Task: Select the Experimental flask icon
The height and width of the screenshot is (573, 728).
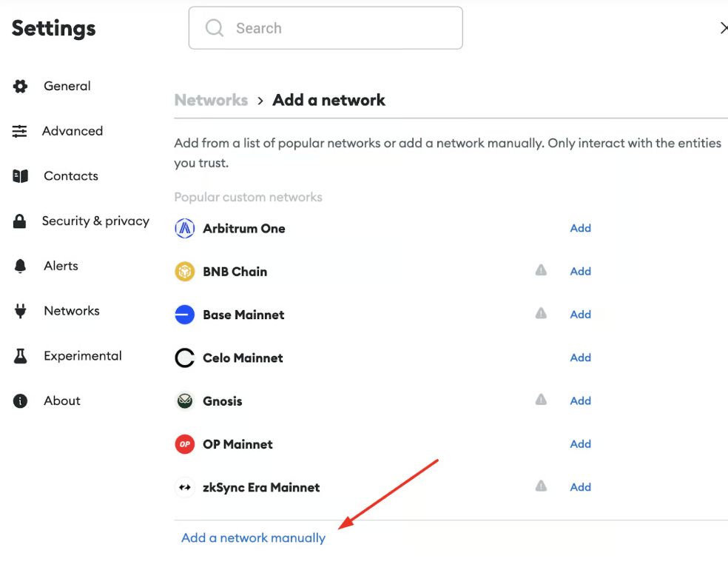Action: pos(20,355)
